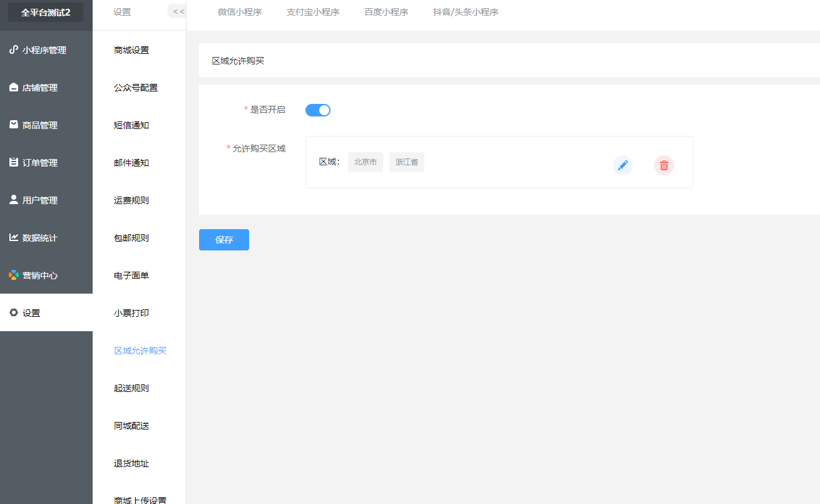Click the 营销中心 colorful icon
Viewport: 820px width, 504px height.
[x=14, y=275]
